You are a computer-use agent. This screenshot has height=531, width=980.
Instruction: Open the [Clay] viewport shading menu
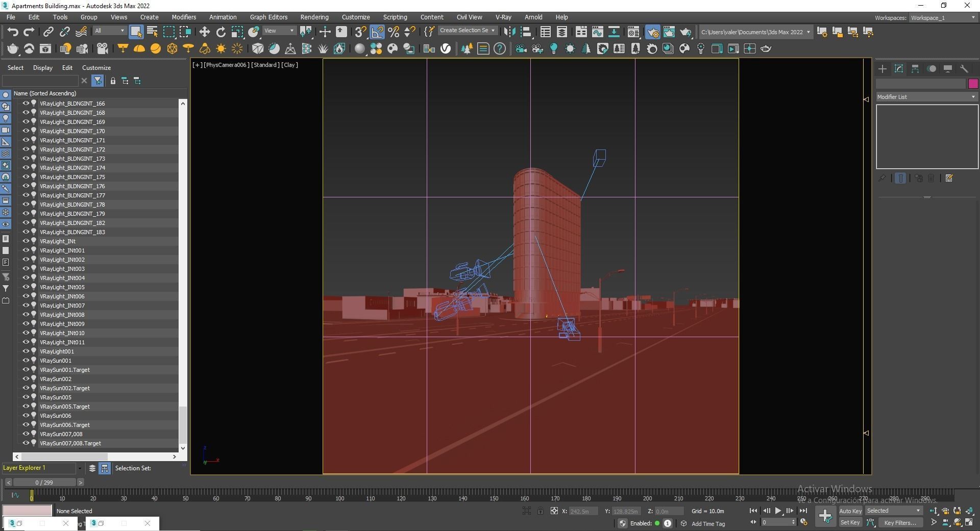click(x=289, y=65)
